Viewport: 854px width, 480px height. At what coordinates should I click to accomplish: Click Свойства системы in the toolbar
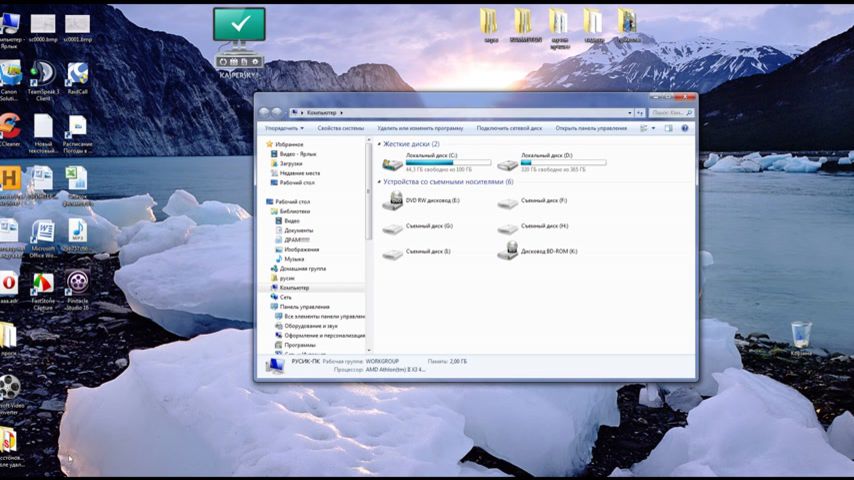pos(340,128)
